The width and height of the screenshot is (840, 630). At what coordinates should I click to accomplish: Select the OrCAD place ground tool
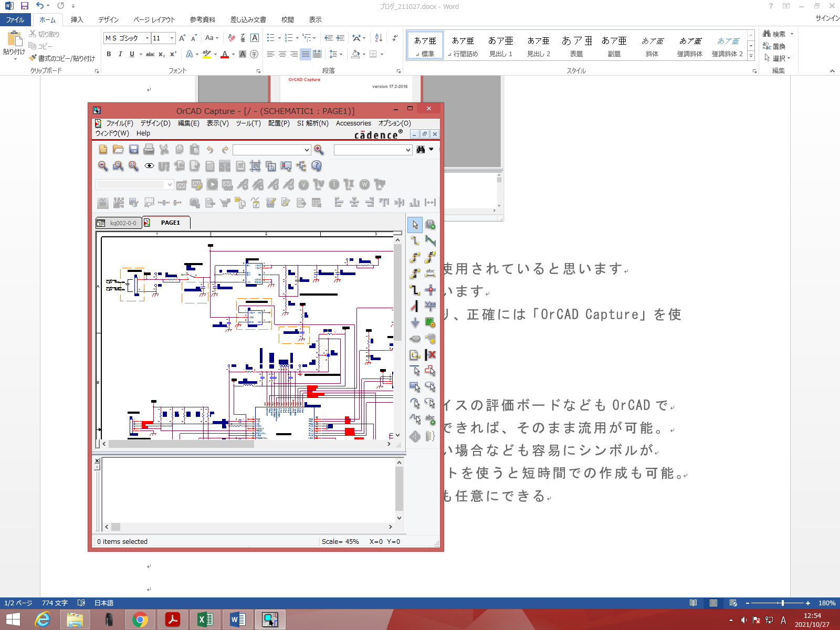(x=415, y=322)
